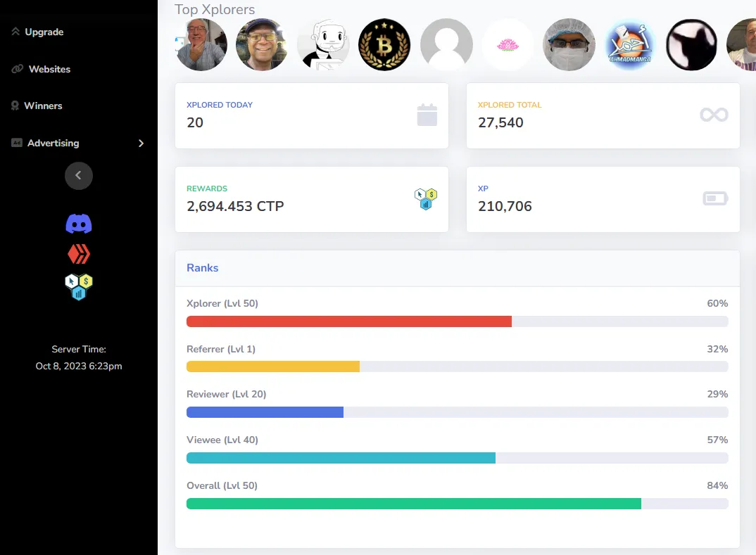
Task: Open the avatar of man in cap and glasses
Action: [262, 45]
